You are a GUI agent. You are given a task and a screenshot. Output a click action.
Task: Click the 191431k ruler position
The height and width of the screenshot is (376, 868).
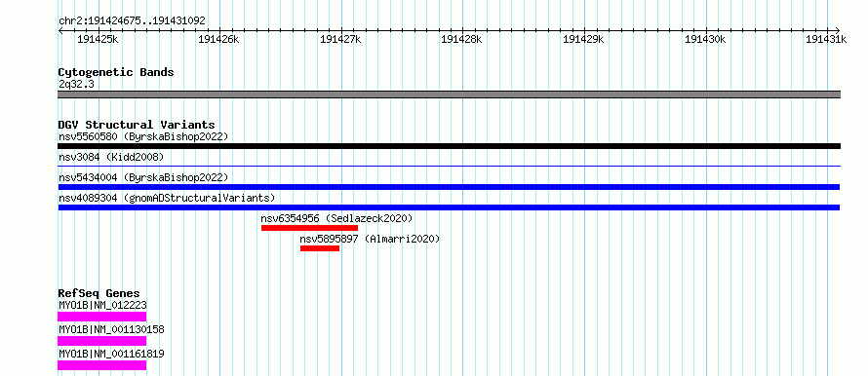pos(826,39)
